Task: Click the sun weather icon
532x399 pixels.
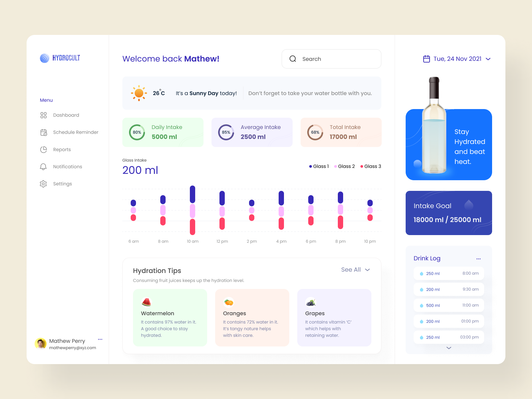Action: click(x=139, y=93)
